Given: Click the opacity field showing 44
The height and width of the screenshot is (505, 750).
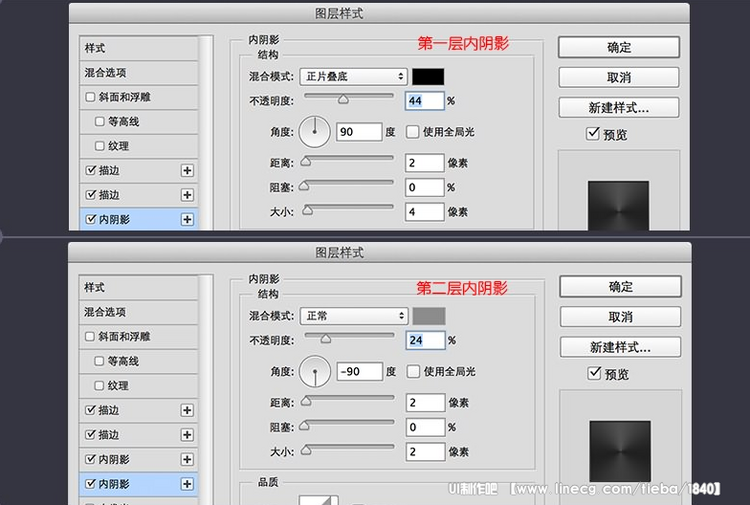Looking at the screenshot, I should (x=425, y=101).
